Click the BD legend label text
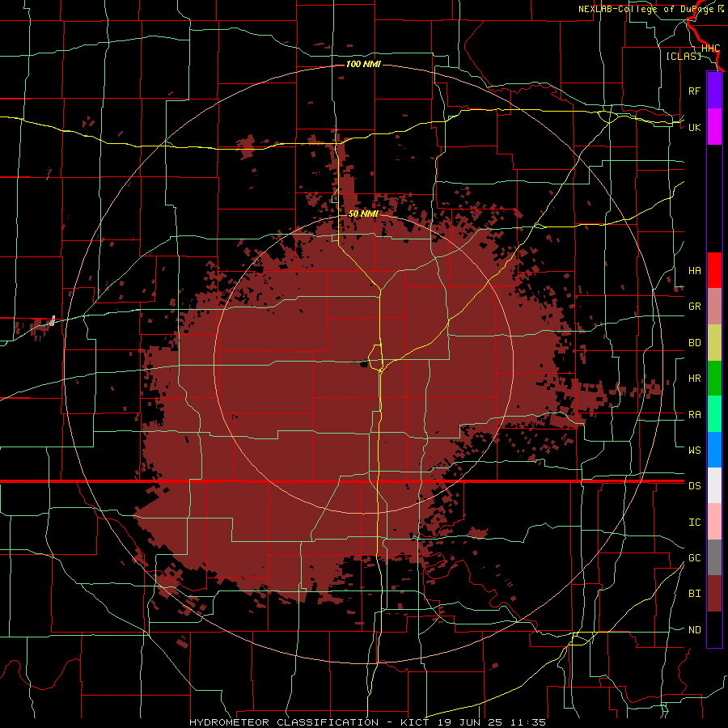This screenshot has height=728, width=728. point(695,343)
